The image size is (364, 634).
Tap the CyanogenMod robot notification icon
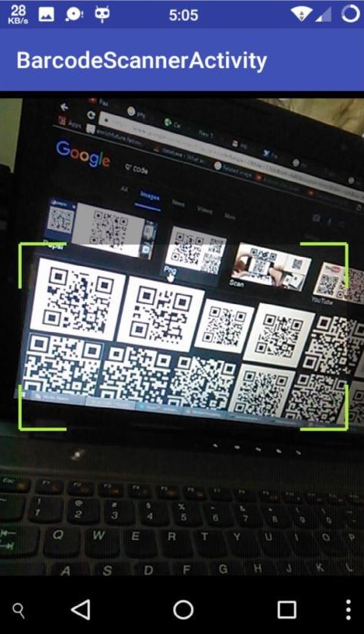[x=102, y=15]
